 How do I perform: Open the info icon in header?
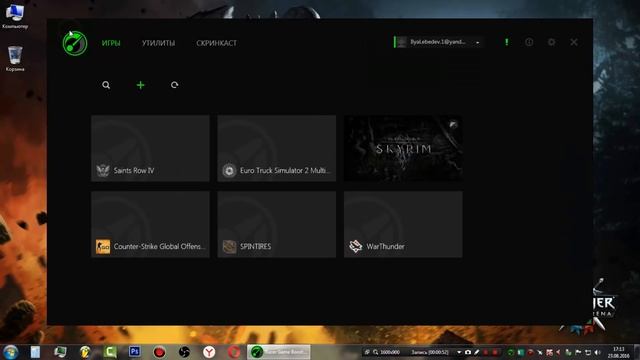[529, 42]
